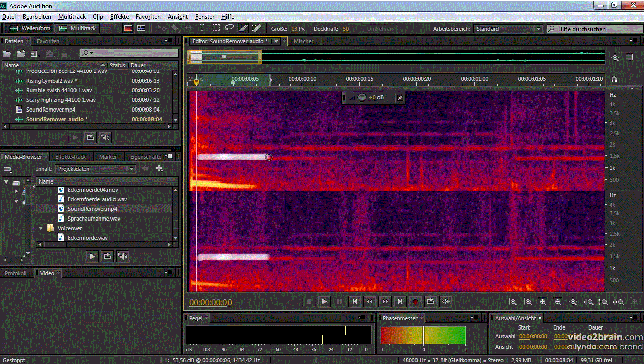Zoom out amplitude icon

[x=528, y=302]
